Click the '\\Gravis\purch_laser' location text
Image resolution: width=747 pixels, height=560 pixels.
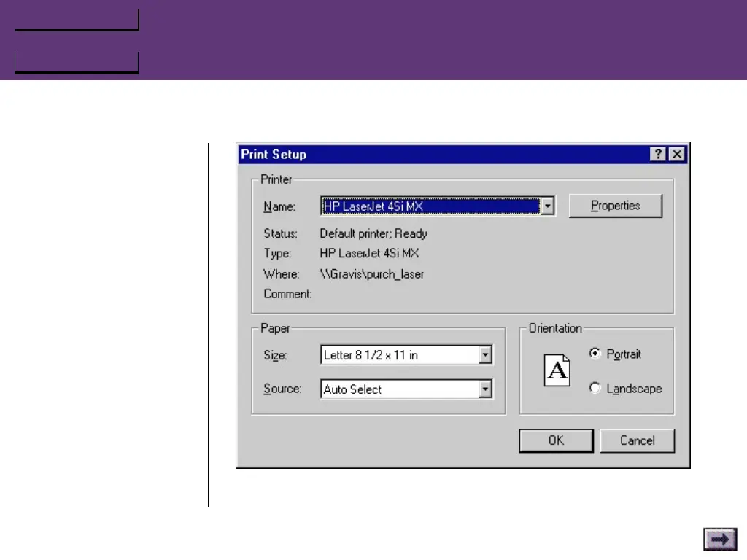372,274
